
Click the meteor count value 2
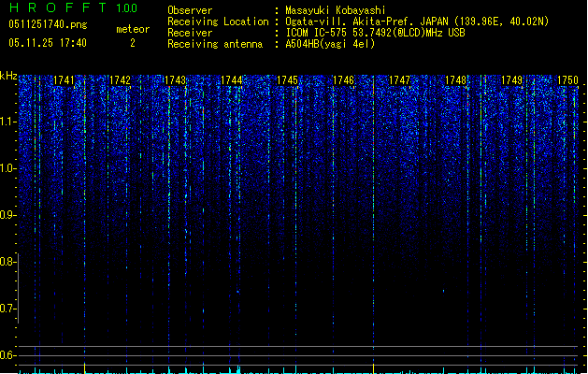coord(133,43)
